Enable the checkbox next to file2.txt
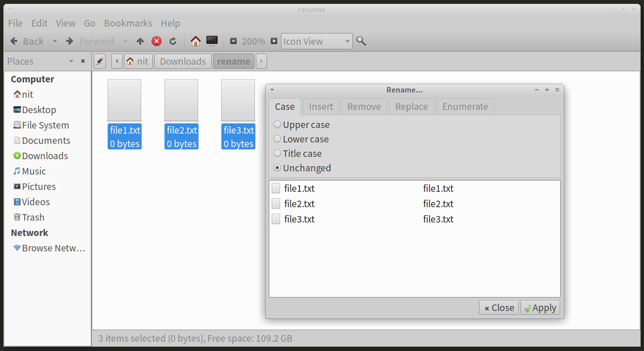The width and height of the screenshot is (644, 351). 275,203
